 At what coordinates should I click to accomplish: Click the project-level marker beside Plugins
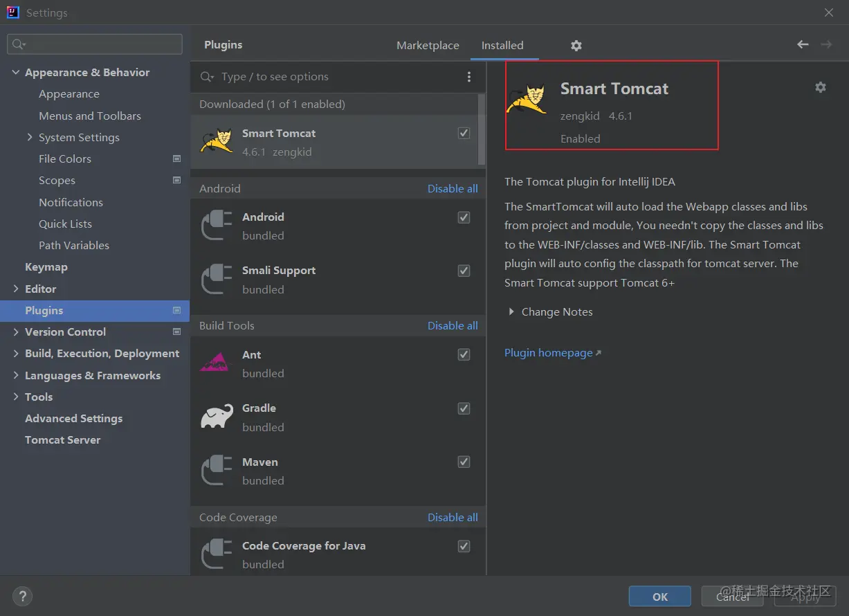(176, 310)
